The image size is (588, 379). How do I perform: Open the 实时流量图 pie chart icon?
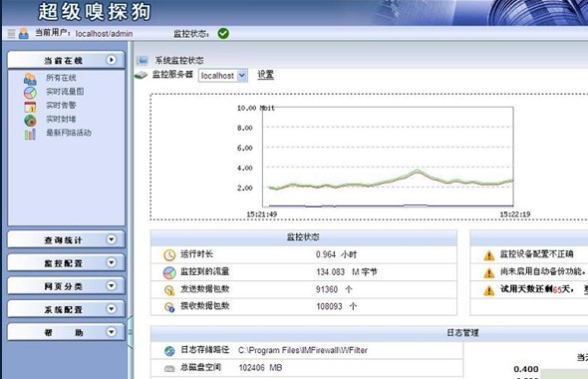tap(30, 93)
